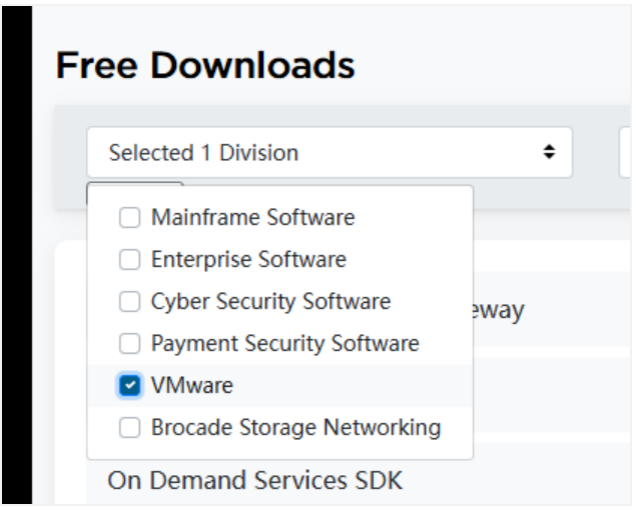Choose the Enterprise Software option text
This screenshot has height=510, width=636.
click(249, 259)
